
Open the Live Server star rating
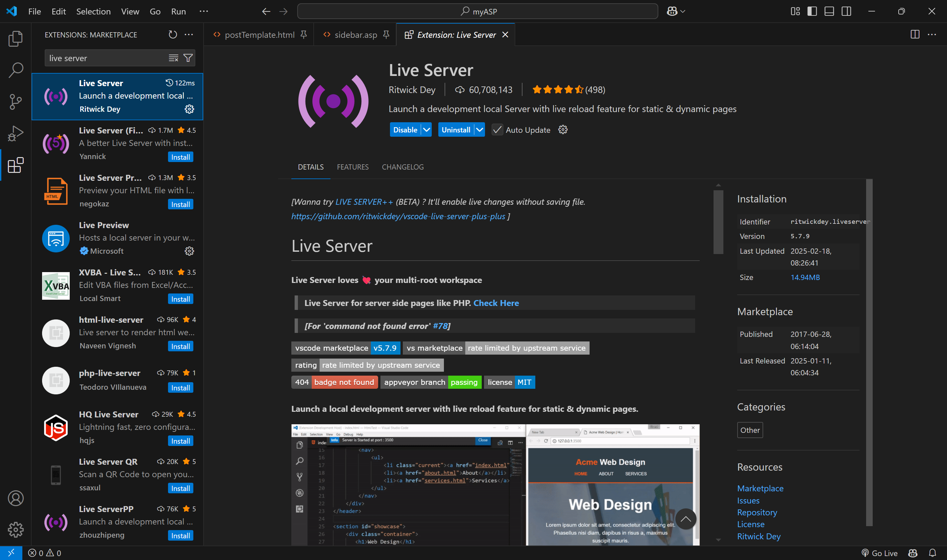coord(569,90)
